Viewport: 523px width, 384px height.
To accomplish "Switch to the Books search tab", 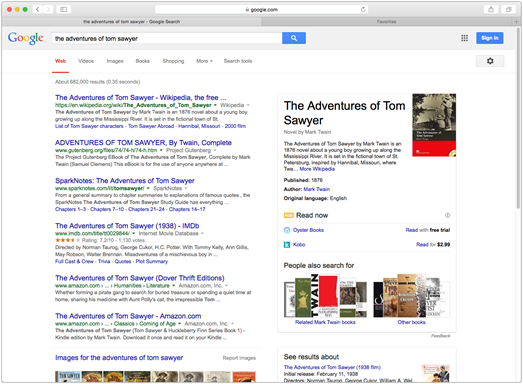I will click(x=142, y=61).
